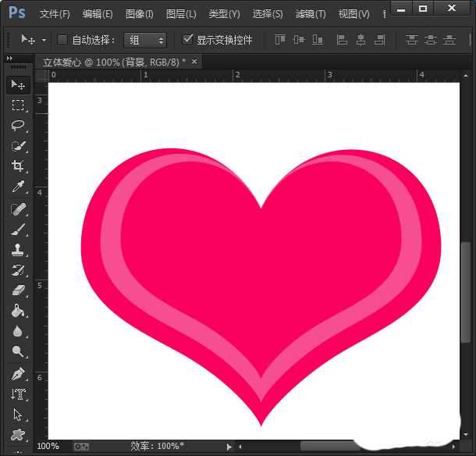Image resolution: width=476 pixels, height=456 pixels.
Task: Select the vertical Type tool
Action: point(18,394)
